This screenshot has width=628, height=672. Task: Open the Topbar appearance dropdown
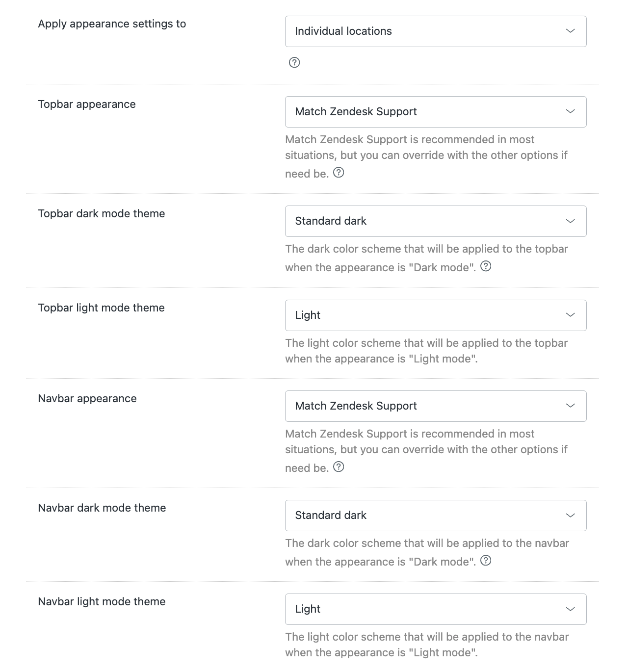[436, 112]
